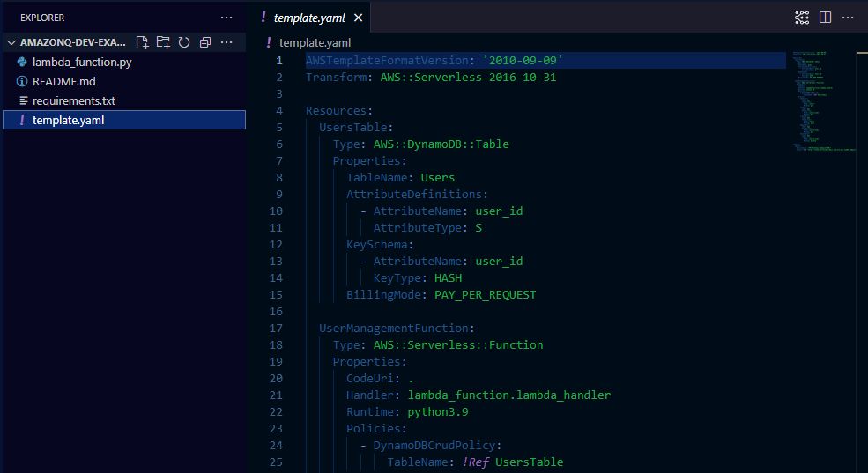Click the New Folder icon in Explorer
This screenshot has width=868, height=473.
click(163, 42)
